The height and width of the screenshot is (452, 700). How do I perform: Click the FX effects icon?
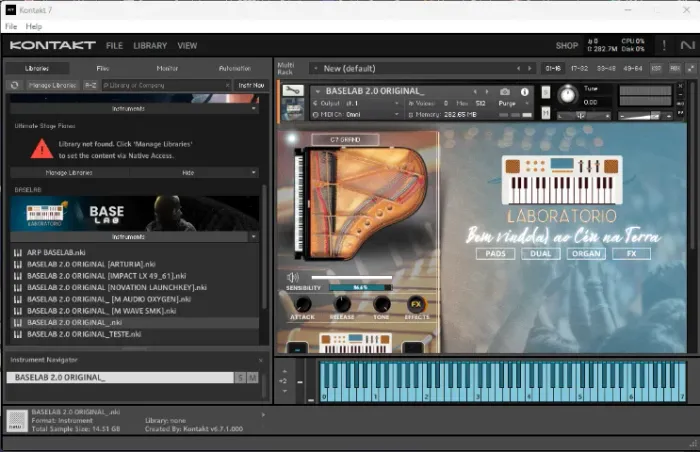coord(416,304)
